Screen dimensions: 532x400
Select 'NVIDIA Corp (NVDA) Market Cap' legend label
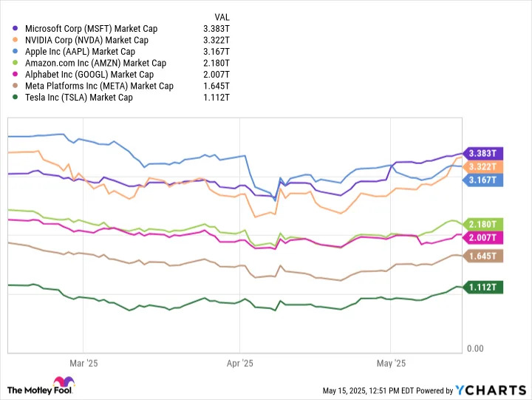click(86, 40)
